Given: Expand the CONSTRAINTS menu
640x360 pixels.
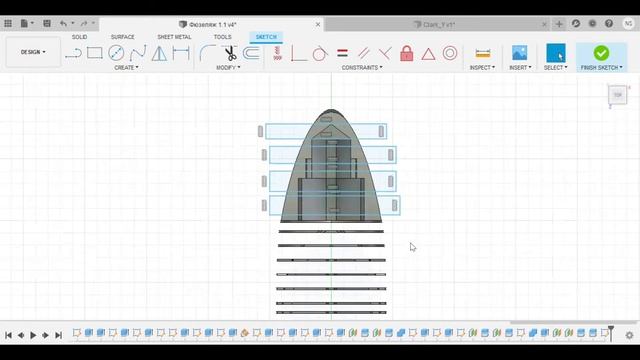Looking at the screenshot, I should coord(362,67).
